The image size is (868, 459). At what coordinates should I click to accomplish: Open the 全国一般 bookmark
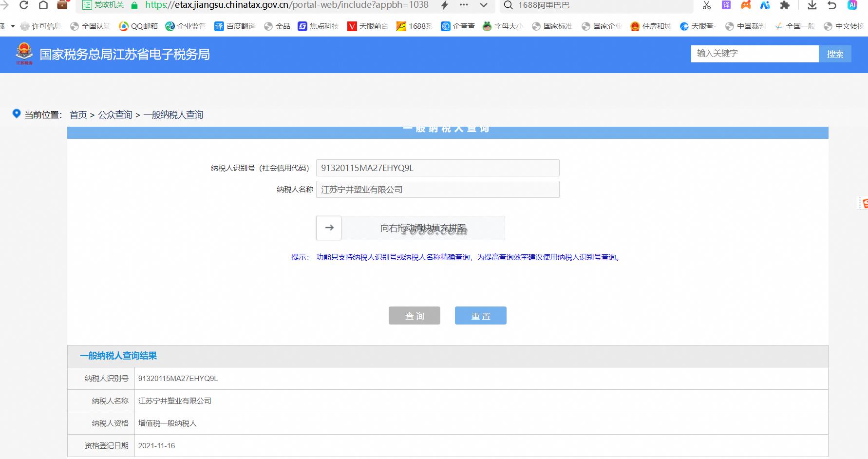[x=795, y=26]
